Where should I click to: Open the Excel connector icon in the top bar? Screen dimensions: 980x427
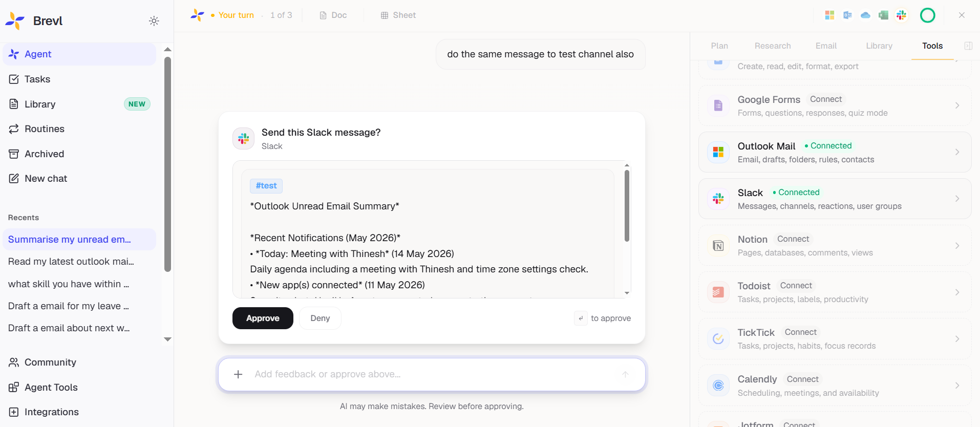click(x=883, y=15)
